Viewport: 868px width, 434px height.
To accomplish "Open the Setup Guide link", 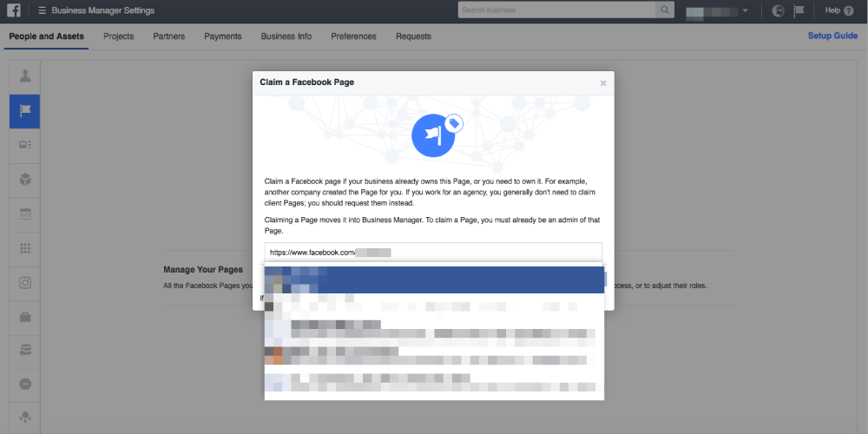I will click(832, 36).
